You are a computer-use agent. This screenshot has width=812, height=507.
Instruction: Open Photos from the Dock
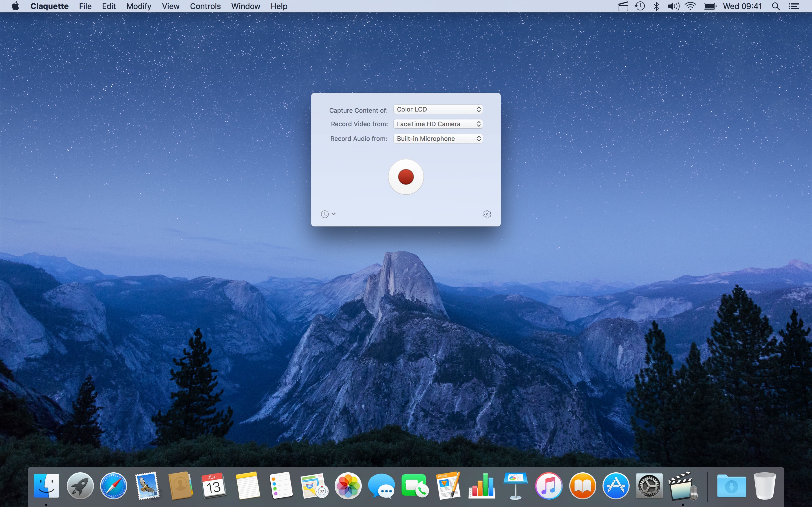pyautogui.click(x=348, y=486)
